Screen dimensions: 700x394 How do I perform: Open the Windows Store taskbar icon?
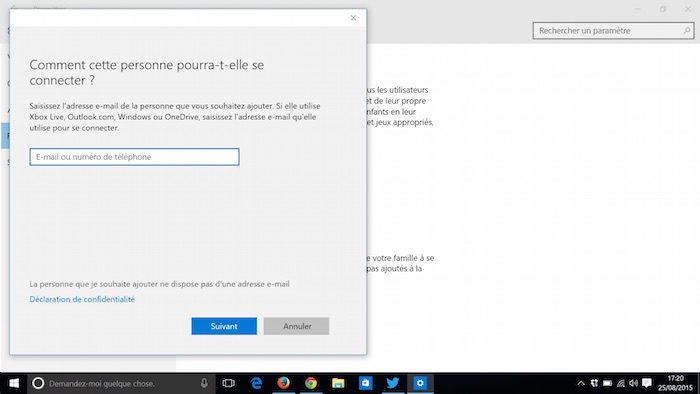365,383
